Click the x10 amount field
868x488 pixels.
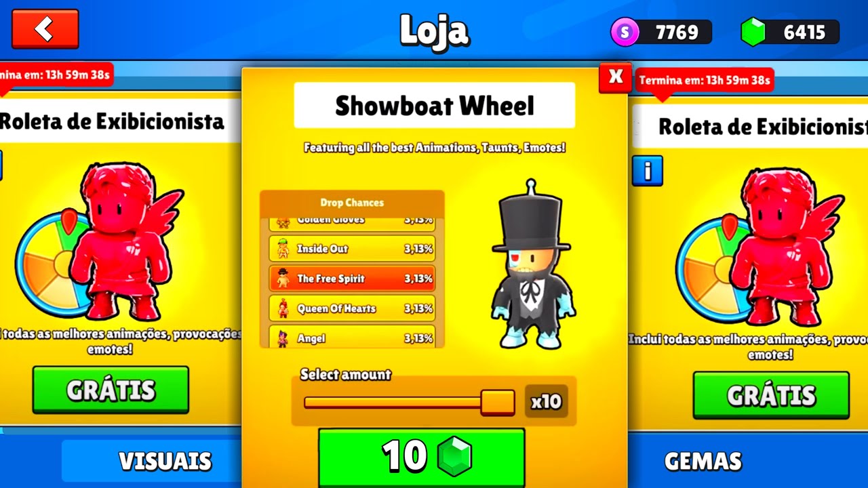pos(546,401)
